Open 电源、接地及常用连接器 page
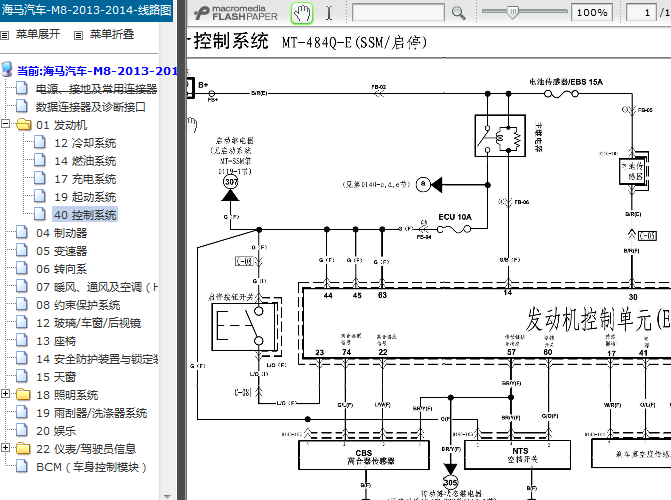671x500 pixels. tap(96, 89)
